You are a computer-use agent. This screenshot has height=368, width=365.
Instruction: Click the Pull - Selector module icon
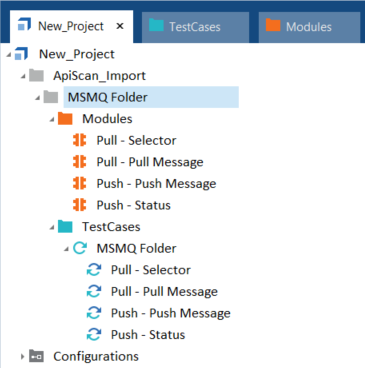[80, 140]
